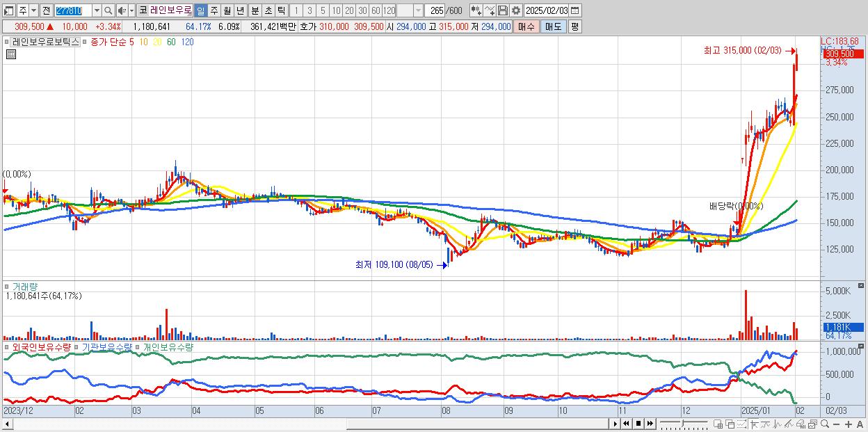Click the zigzag line chart icon

777,424
